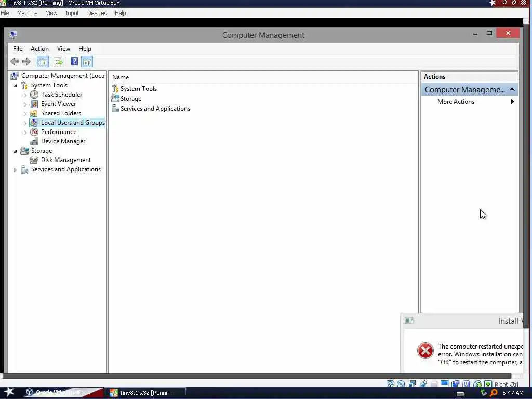Click the taskbar clock showing 5:47 AM

pos(513,393)
